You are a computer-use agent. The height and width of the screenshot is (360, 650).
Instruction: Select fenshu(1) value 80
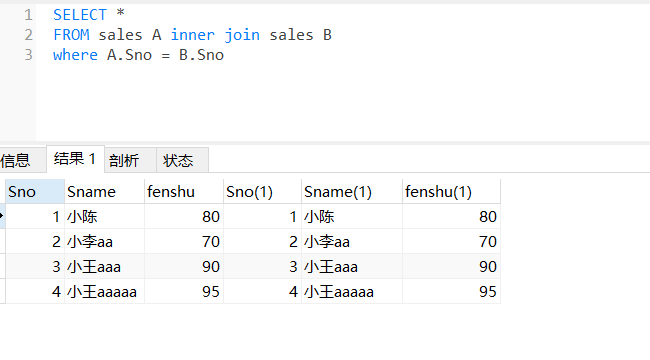pyautogui.click(x=451, y=216)
